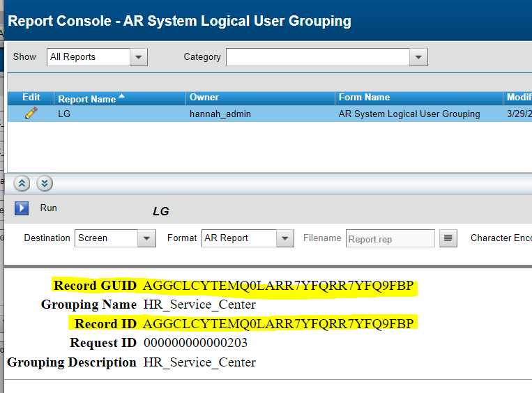Click the hannah_admin owner cell

(x=220, y=114)
